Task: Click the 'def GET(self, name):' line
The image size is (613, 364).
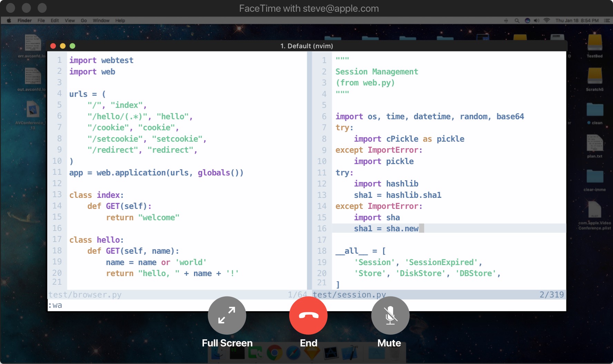Action: pyautogui.click(x=133, y=251)
